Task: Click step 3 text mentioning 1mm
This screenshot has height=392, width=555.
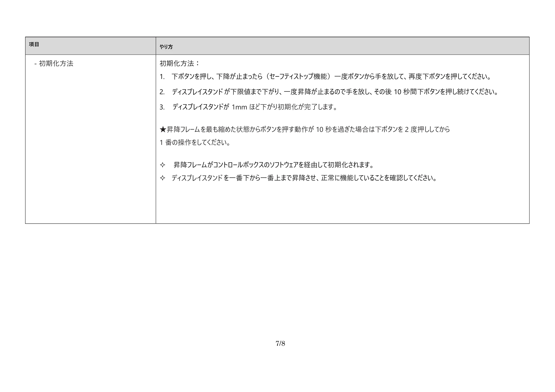Action: click(x=249, y=107)
